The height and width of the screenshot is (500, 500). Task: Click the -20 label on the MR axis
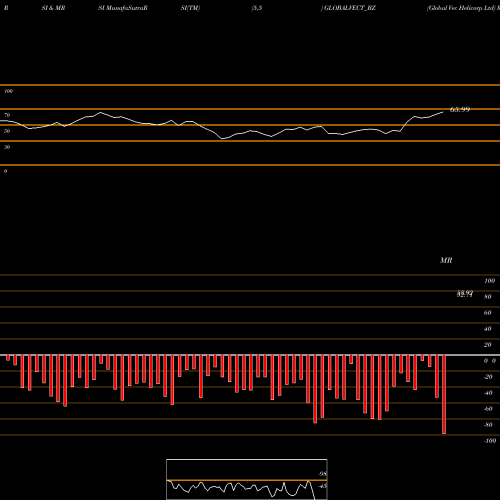click(488, 377)
